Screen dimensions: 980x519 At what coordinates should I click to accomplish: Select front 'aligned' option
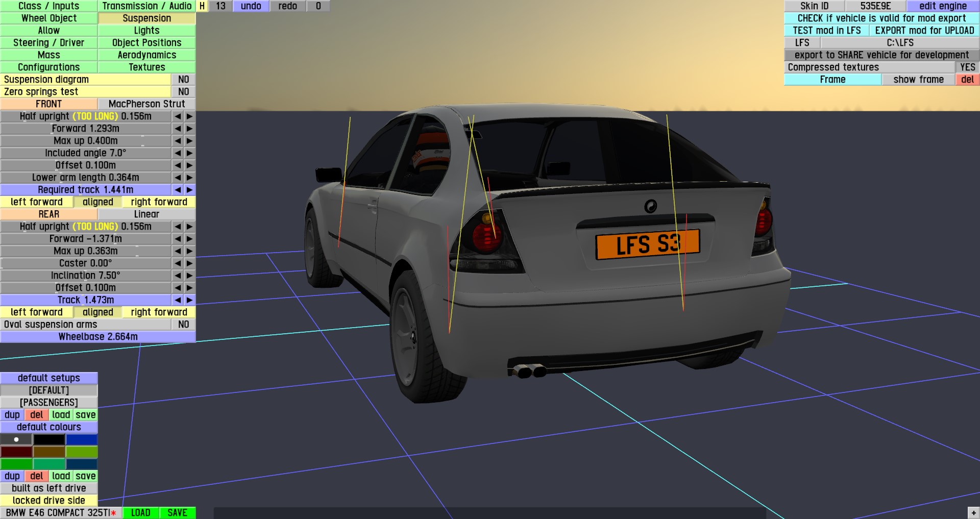98,202
